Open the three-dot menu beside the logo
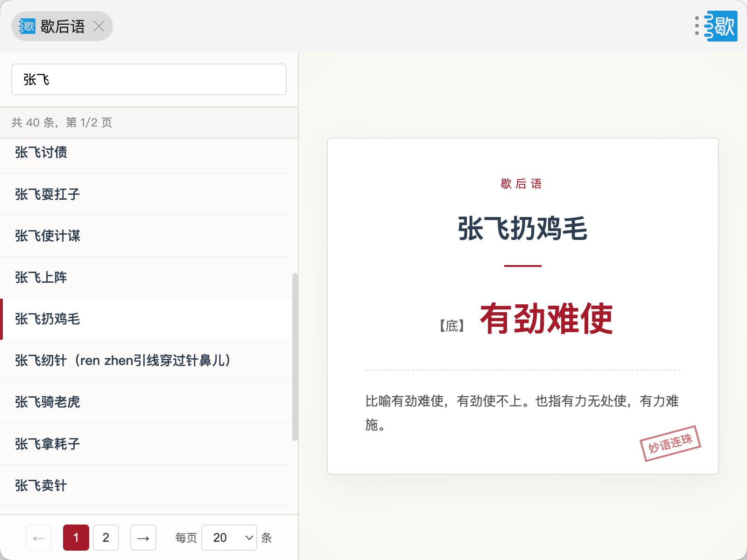The image size is (747, 560). click(697, 26)
